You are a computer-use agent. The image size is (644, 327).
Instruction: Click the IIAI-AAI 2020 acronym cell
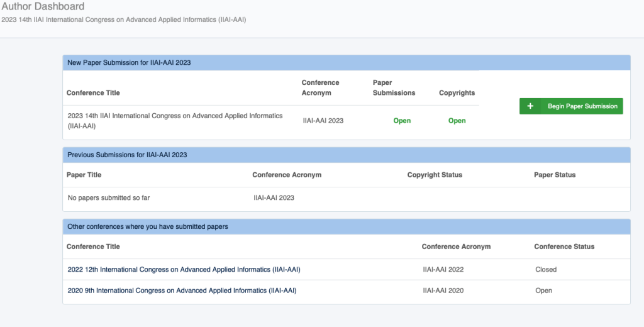coord(446,291)
